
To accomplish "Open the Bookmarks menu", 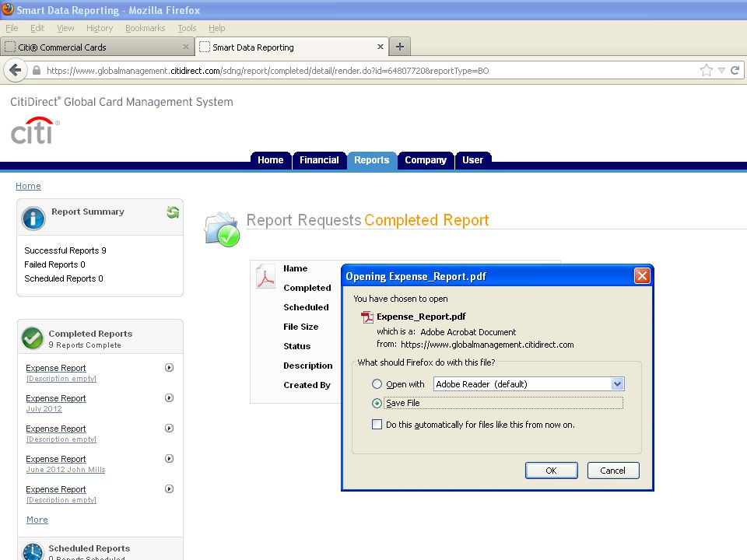I will tap(146, 28).
